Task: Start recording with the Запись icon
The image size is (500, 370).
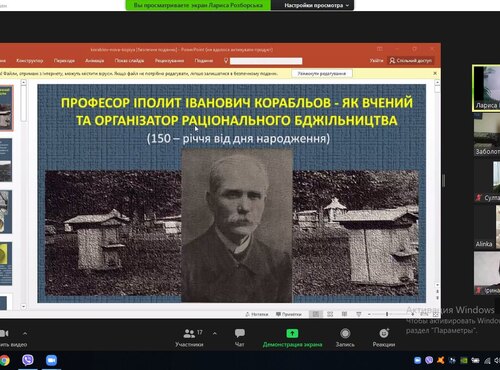Action: point(345,333)
